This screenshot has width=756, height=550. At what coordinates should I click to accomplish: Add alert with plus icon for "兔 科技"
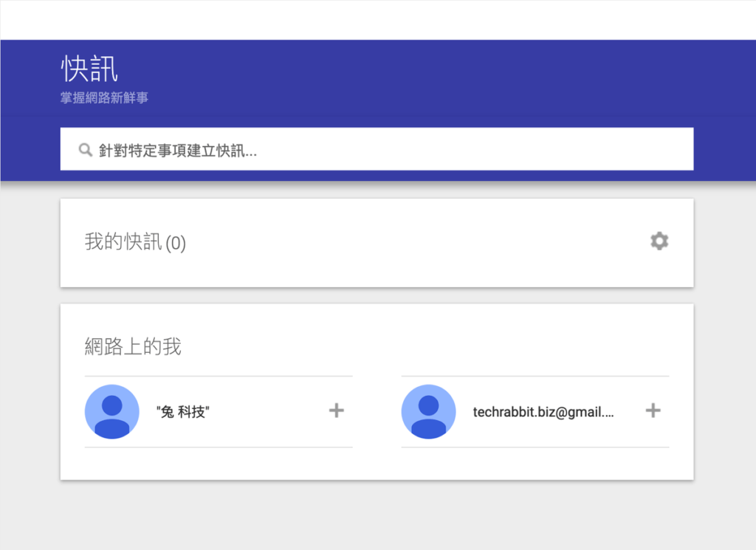tap(337, 410)
